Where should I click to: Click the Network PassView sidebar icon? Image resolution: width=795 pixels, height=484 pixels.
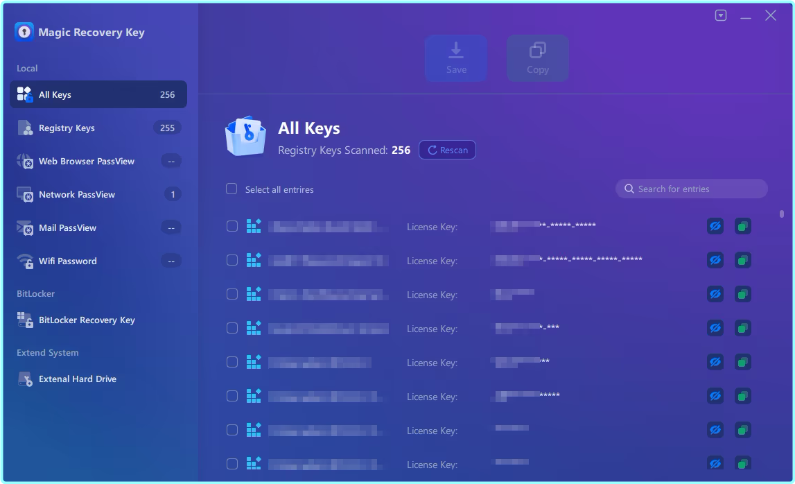pos(25,195)
